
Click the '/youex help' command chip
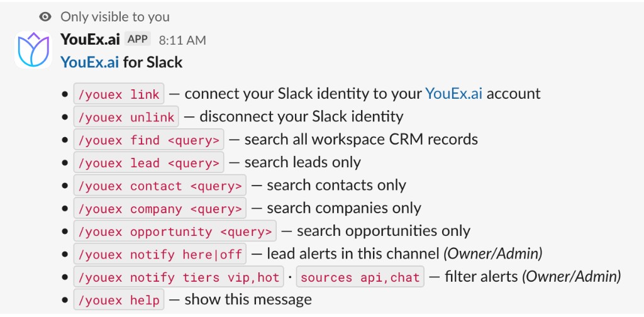(x=119, y=300)
